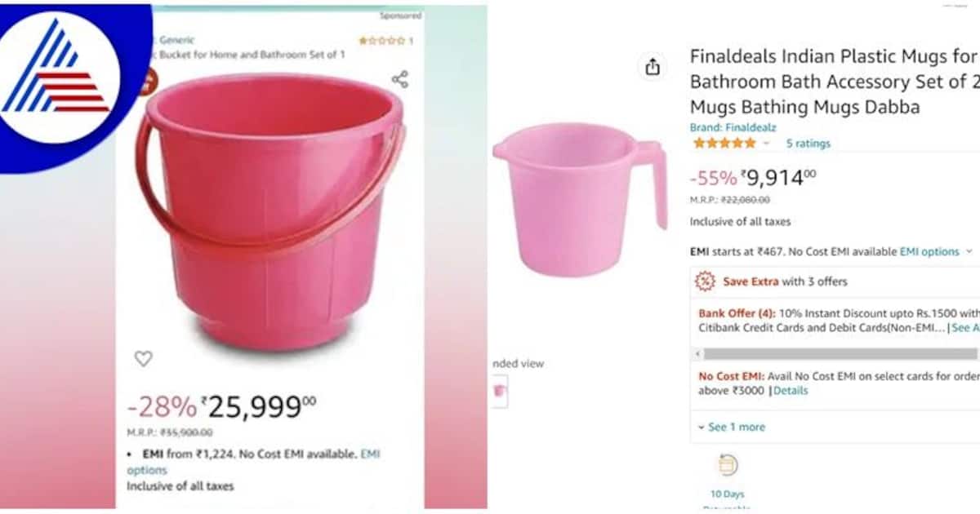Click the five-star rating on the mug
Image resolution: width=980 pixels, height=514 pixels.
(724, 143)
